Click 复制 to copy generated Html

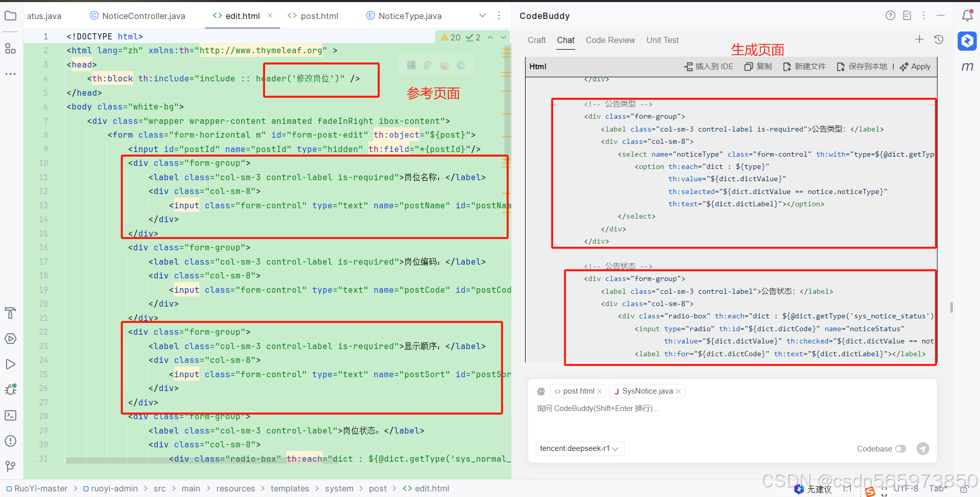point(758,67)
